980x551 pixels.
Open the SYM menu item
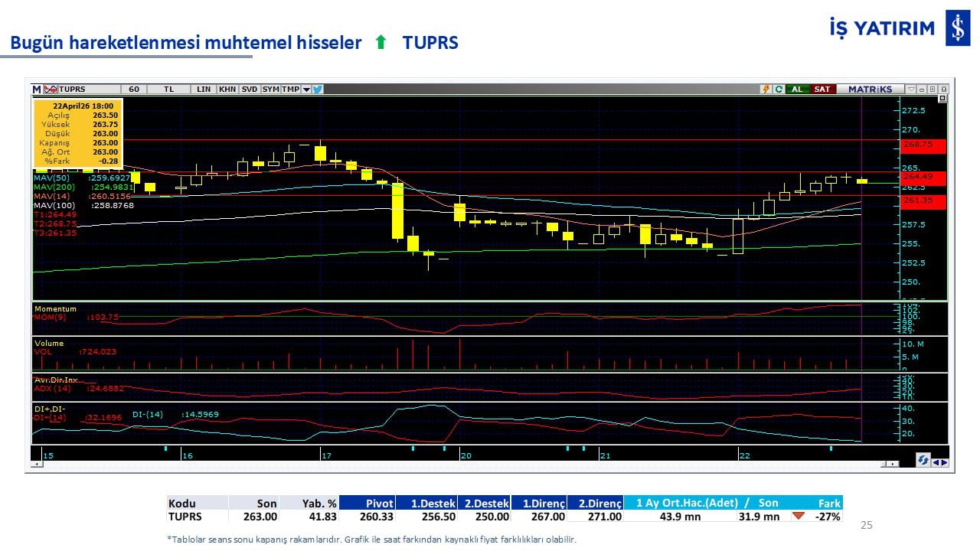tap(270, 90)
